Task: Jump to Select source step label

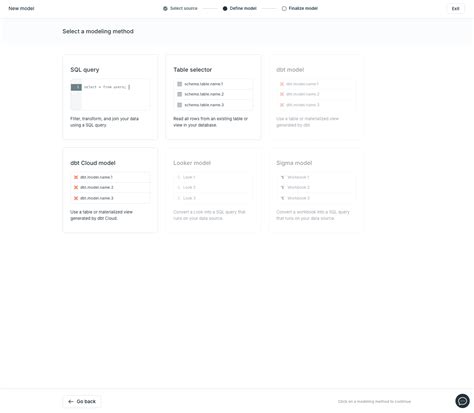Action: click(x=184, y=8)
